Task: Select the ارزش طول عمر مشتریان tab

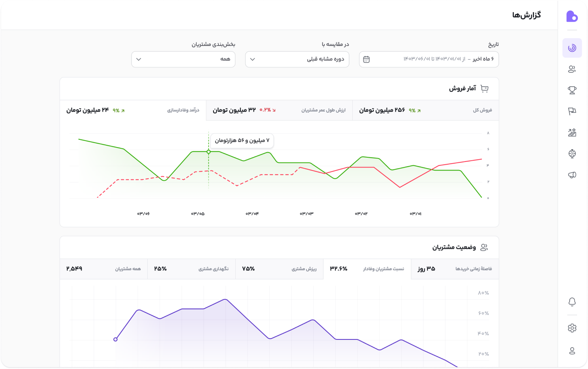Action: [x=279, y=111]
